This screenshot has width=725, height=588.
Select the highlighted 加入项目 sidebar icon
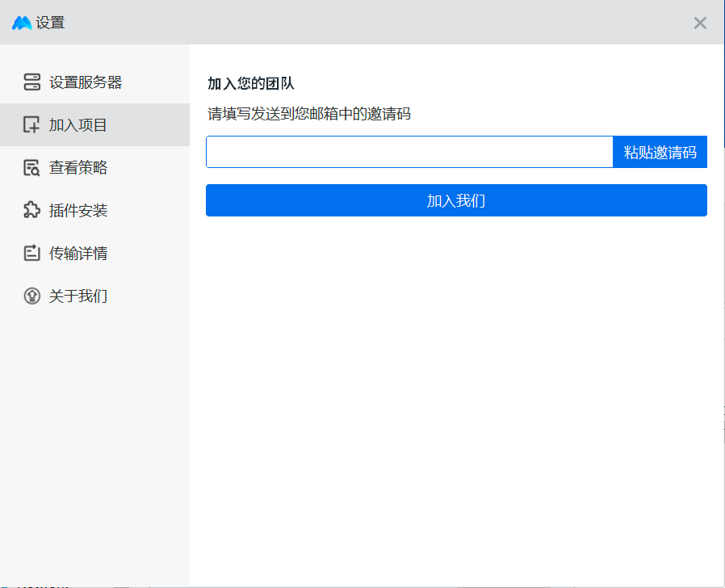pos(31,124)
